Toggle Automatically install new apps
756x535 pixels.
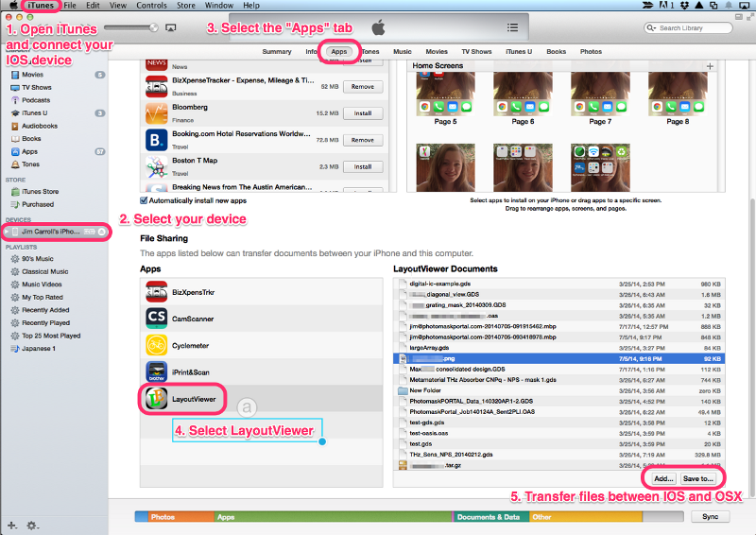(144, 200)
